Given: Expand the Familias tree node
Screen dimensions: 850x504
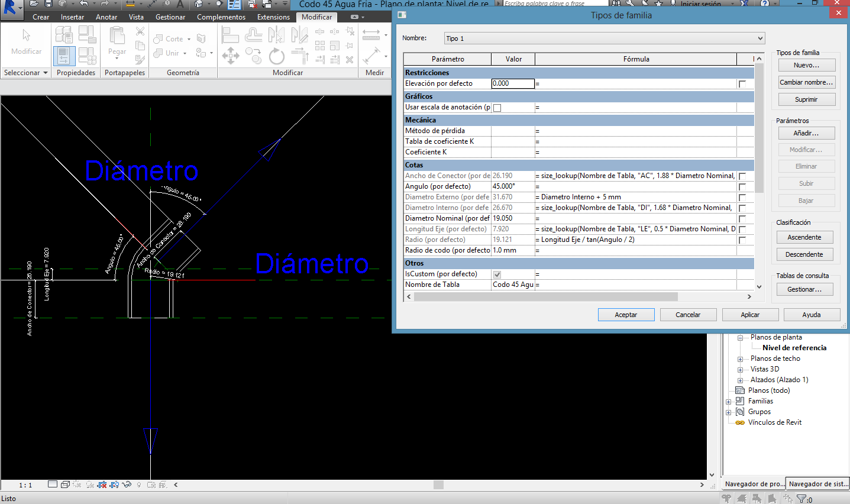Looking at the screenshot, I should [x=729, y=402].
